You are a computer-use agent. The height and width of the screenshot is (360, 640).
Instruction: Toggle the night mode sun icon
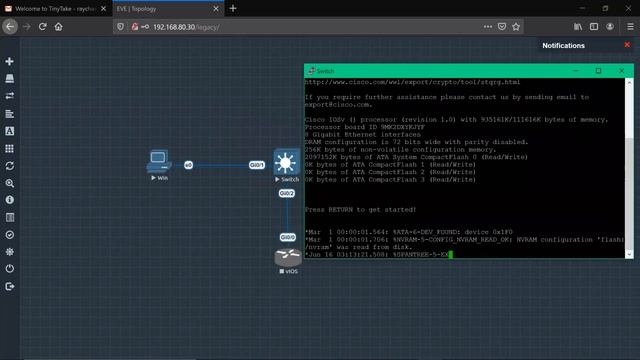[x=9, y=252]
